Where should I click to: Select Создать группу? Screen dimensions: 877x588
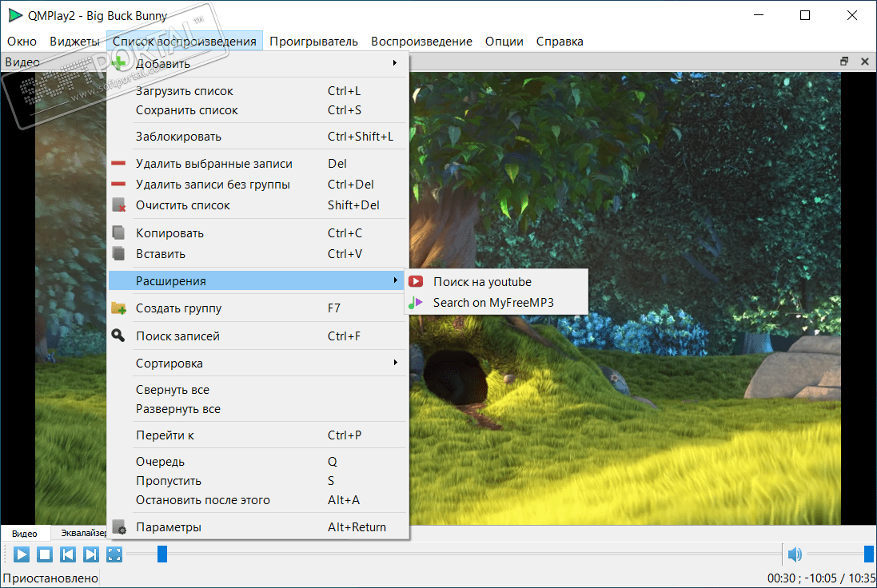pyautogui.click(x=257, y=308)
